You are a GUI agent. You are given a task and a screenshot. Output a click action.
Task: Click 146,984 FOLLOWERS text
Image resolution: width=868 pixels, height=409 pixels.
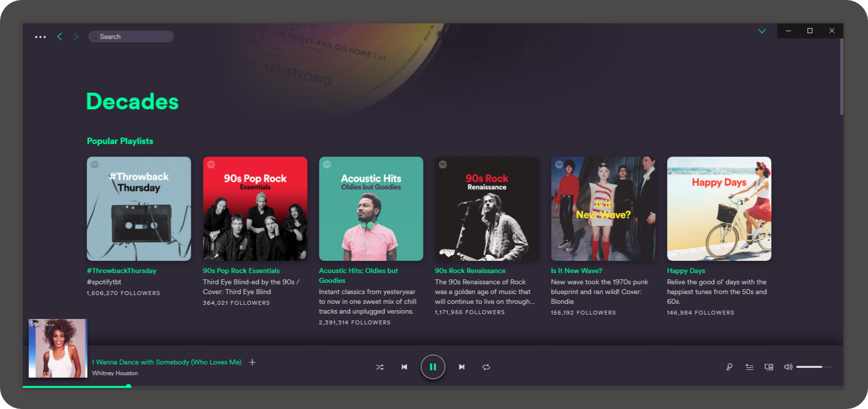click(x=700, y=313)
